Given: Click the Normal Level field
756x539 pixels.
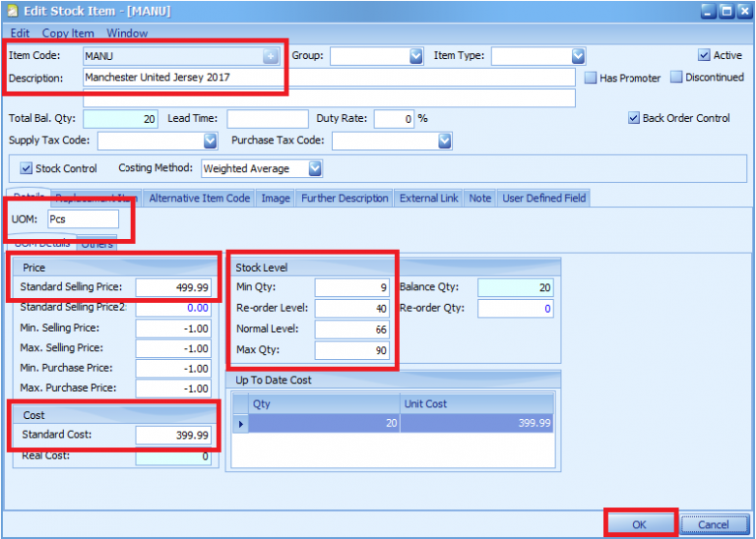Looking at the screenshot, I should 352,329.
